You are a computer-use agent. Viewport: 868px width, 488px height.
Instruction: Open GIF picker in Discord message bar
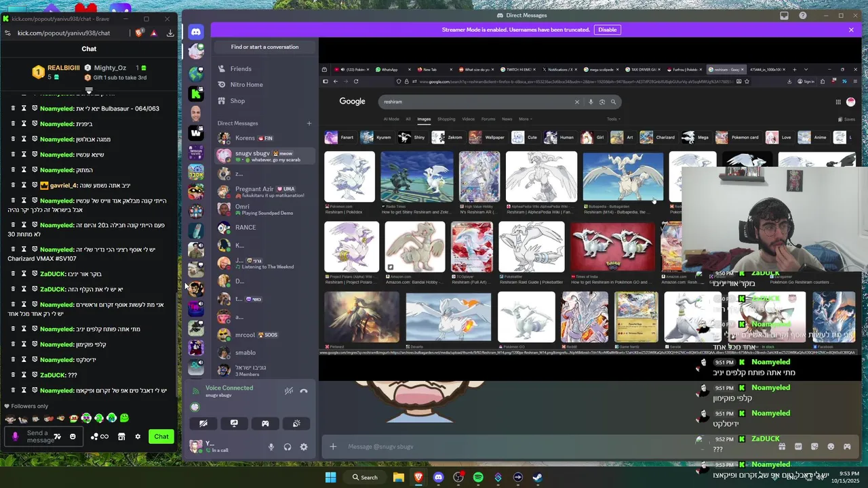coord(798,447)
